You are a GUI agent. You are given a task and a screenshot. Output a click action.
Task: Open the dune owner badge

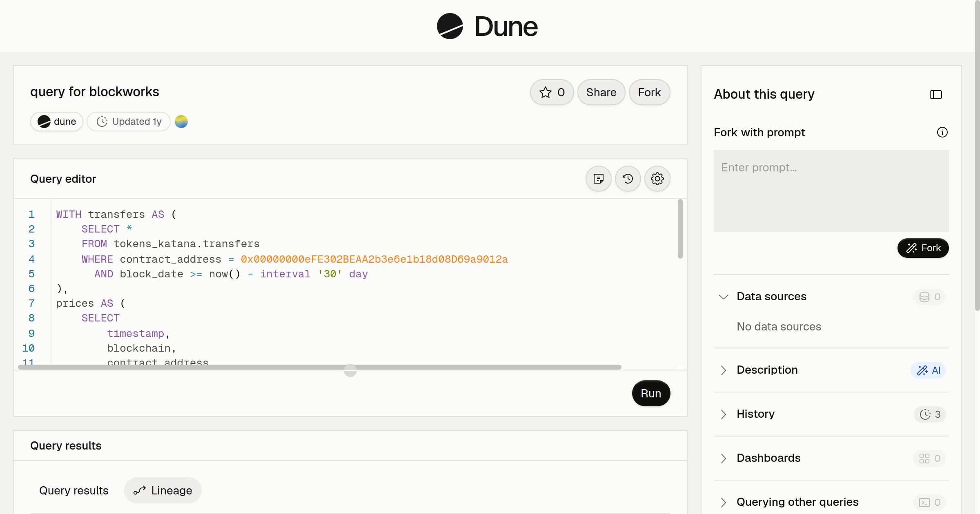click(x=57, y=122)
